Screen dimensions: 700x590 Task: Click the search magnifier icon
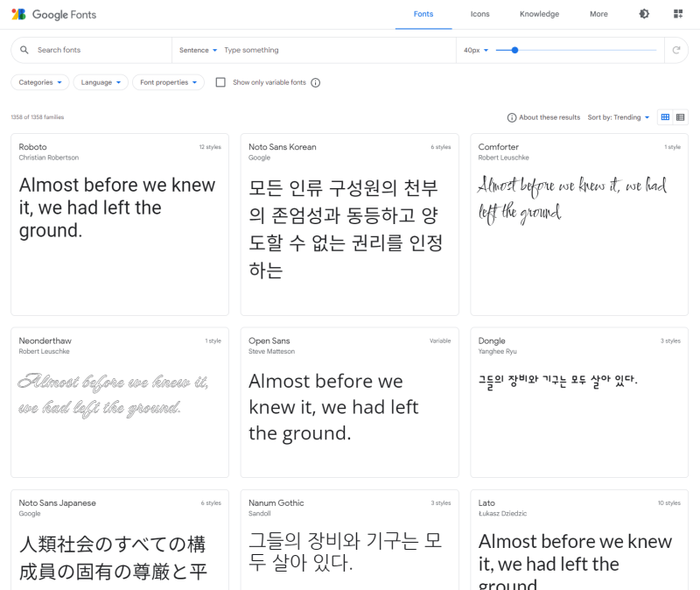pyautogui.click(x=24, y=50)
